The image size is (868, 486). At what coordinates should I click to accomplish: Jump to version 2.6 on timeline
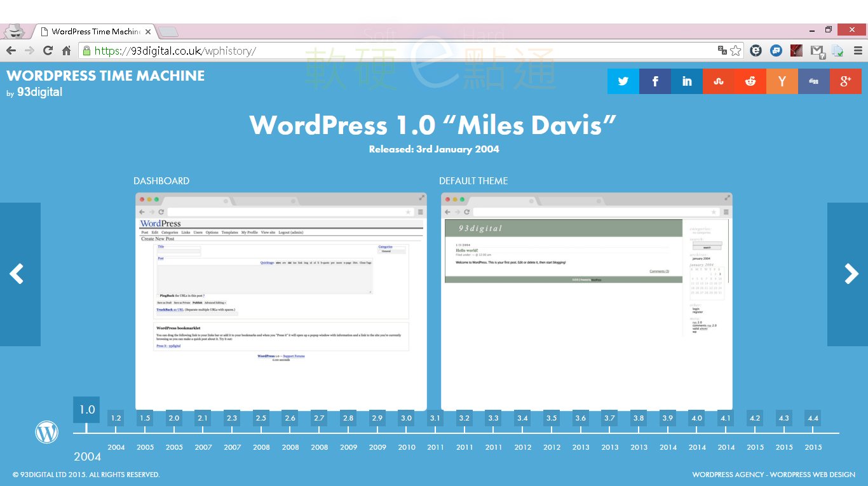[290, 418]
